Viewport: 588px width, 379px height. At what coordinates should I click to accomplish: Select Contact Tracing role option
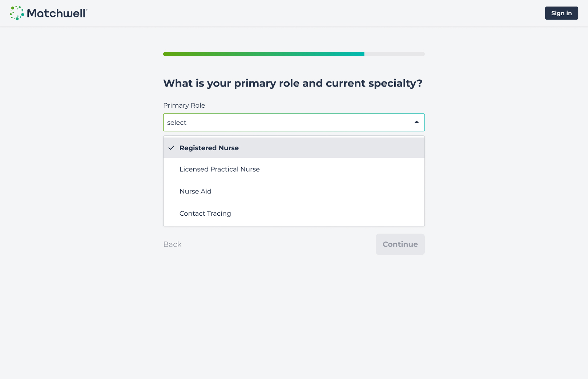[205, 214]
